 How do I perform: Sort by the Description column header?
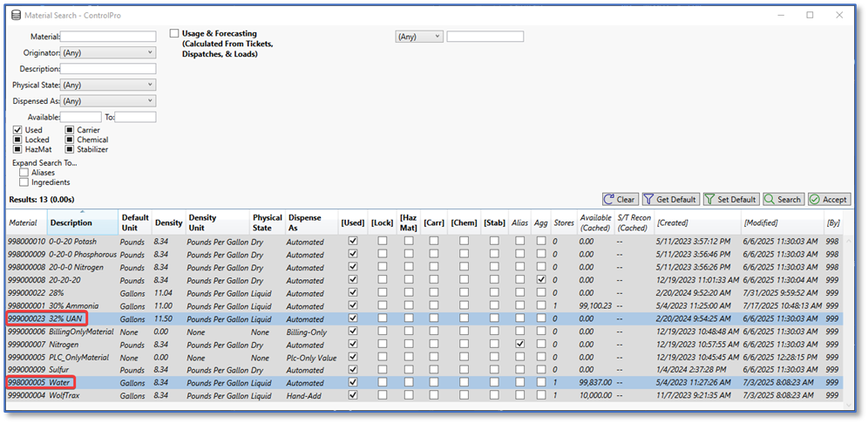[x=71, y=222]
